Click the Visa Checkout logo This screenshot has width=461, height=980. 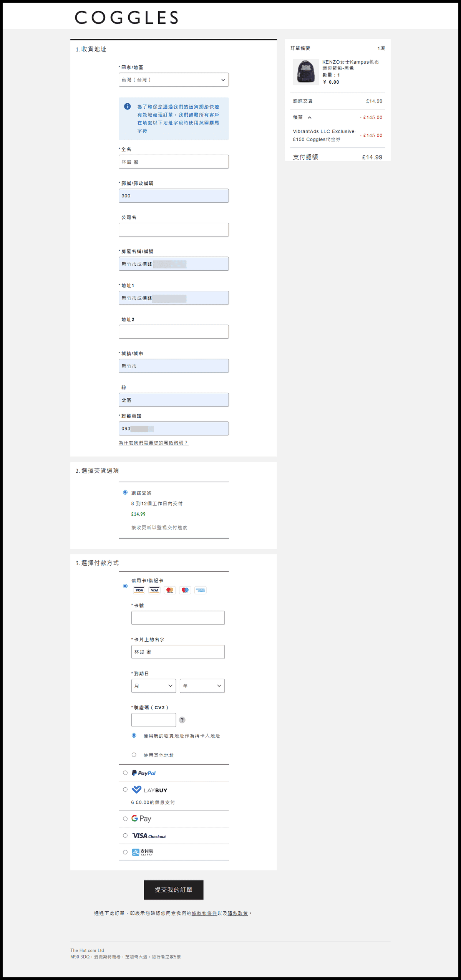tap(149, 836)
